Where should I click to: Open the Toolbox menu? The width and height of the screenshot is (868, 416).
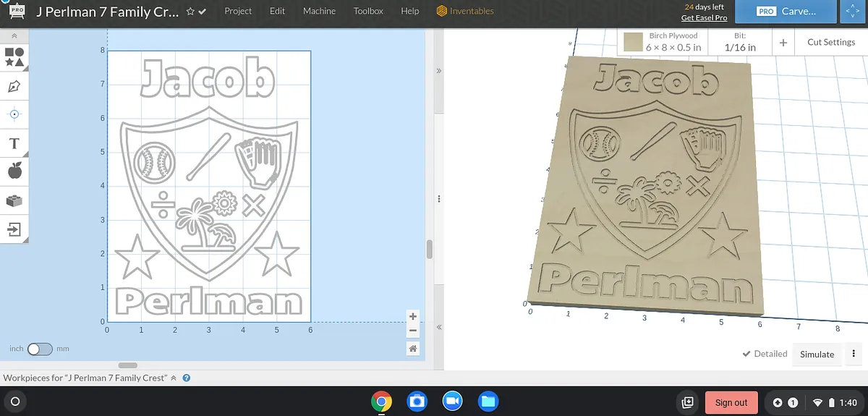[x=368, y=11]
